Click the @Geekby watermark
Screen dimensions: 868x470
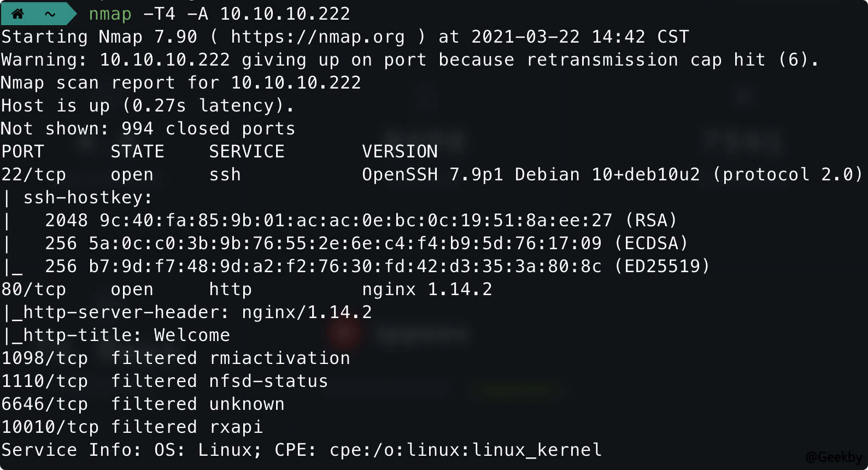point(834,457)
